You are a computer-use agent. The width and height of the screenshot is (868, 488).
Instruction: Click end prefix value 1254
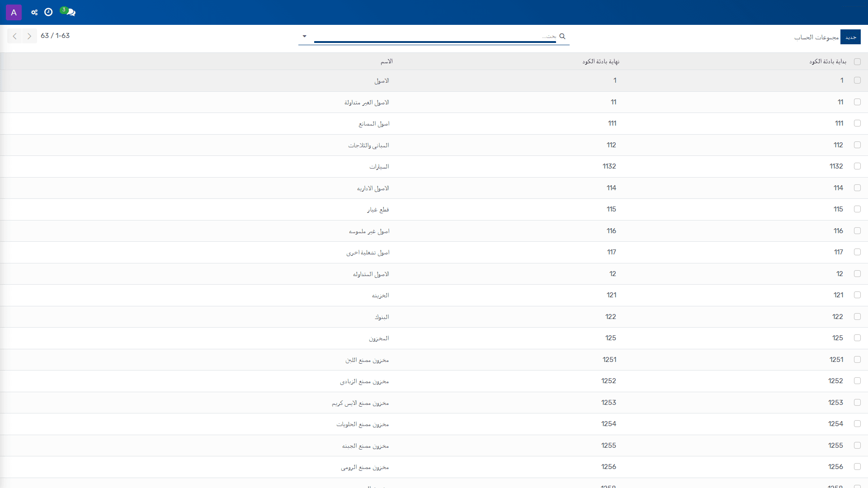coord(609,424)
